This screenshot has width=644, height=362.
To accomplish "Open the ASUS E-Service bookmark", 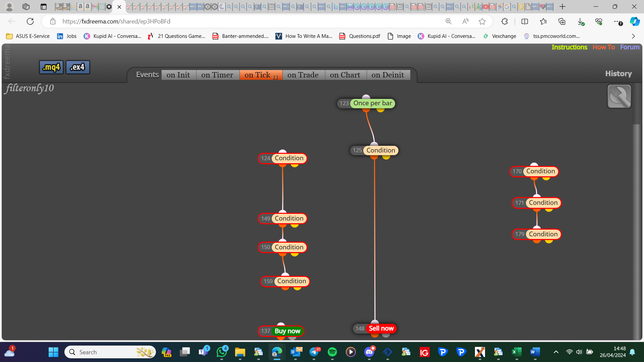I will click(x=28, y=36).
